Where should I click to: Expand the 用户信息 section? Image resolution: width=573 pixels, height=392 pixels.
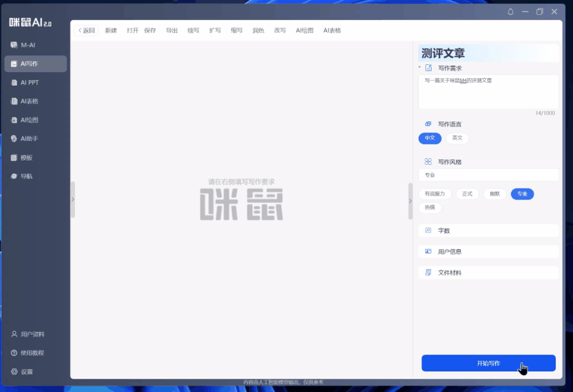click(x=488, y=252)
